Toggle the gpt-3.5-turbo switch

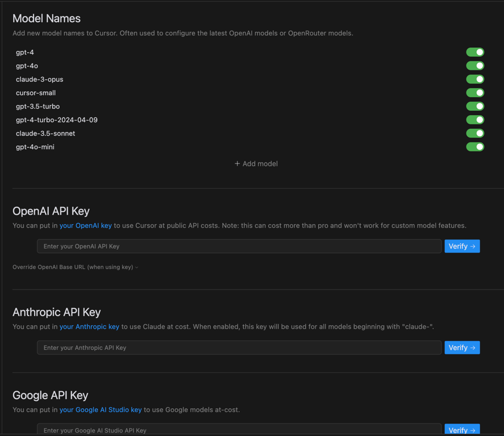[475, 106]
